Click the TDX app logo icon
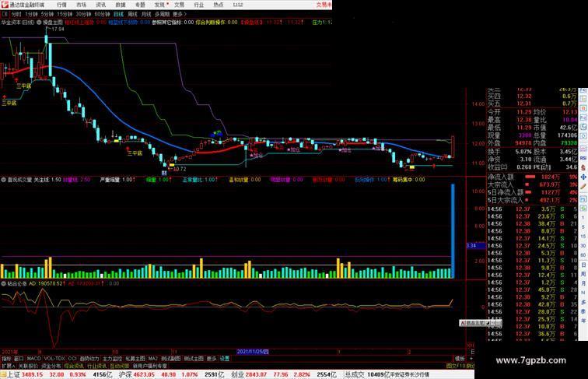 pos(5,5)
